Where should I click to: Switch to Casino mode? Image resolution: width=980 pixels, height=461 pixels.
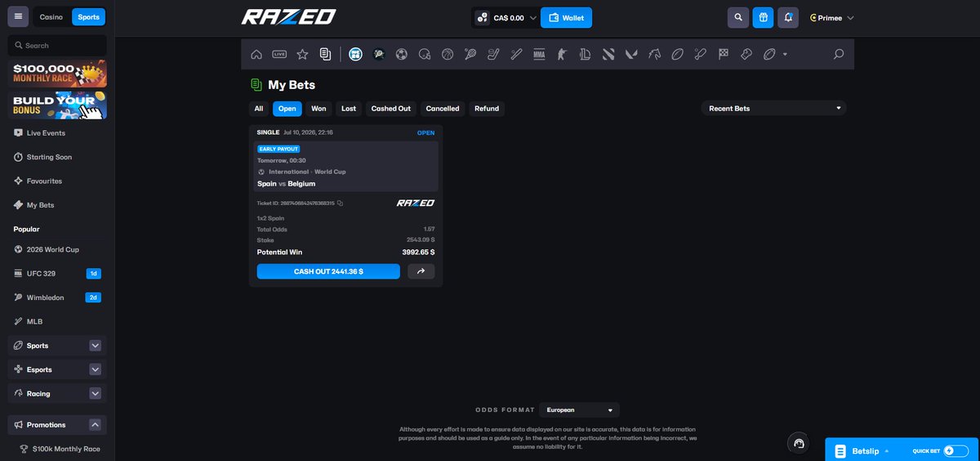click(x=51, y=16)
